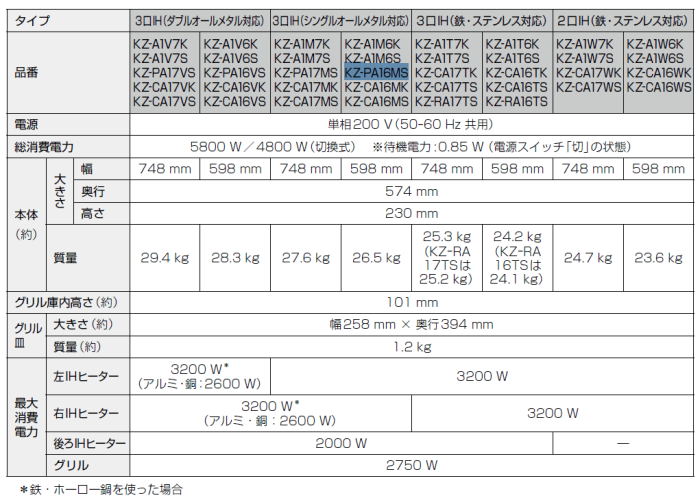Click model number KZ-PA17VS
This screenshot has height=500, width=700.
[x=164, y=73]
